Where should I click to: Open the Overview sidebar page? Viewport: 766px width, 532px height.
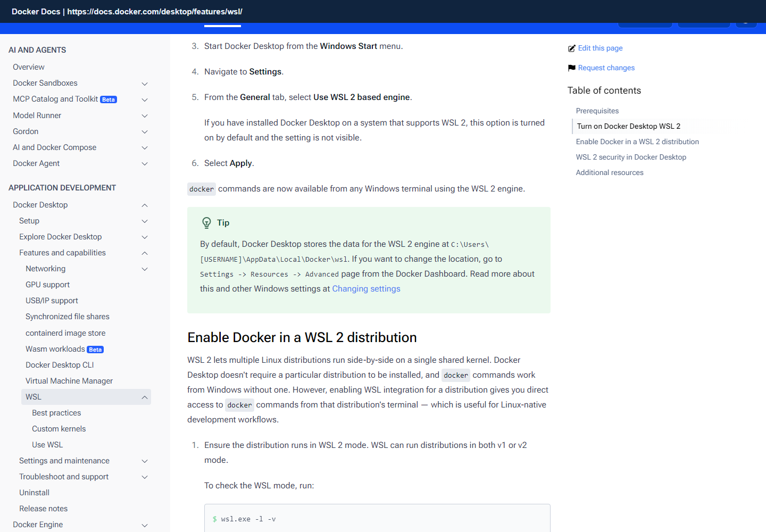coord(29,67)
